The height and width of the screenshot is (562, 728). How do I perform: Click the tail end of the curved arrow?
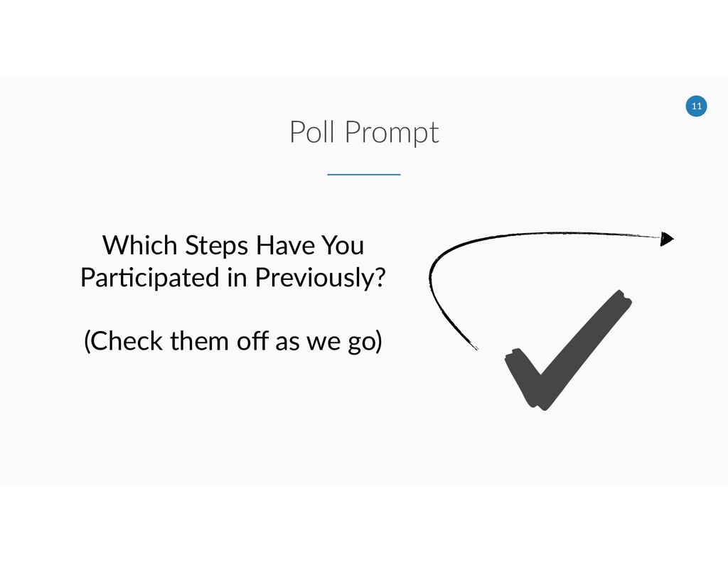pos(474,347)
